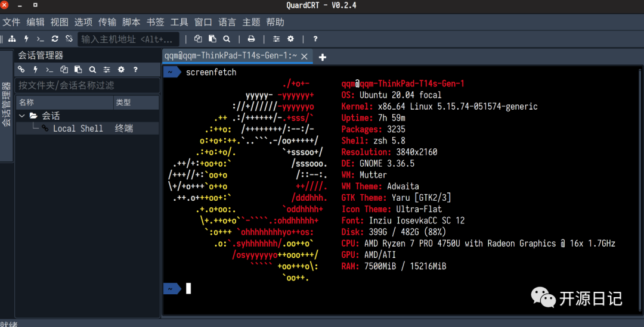Click the gear icon in 会话管理器 panel toolbar

[x=121, y=69]
